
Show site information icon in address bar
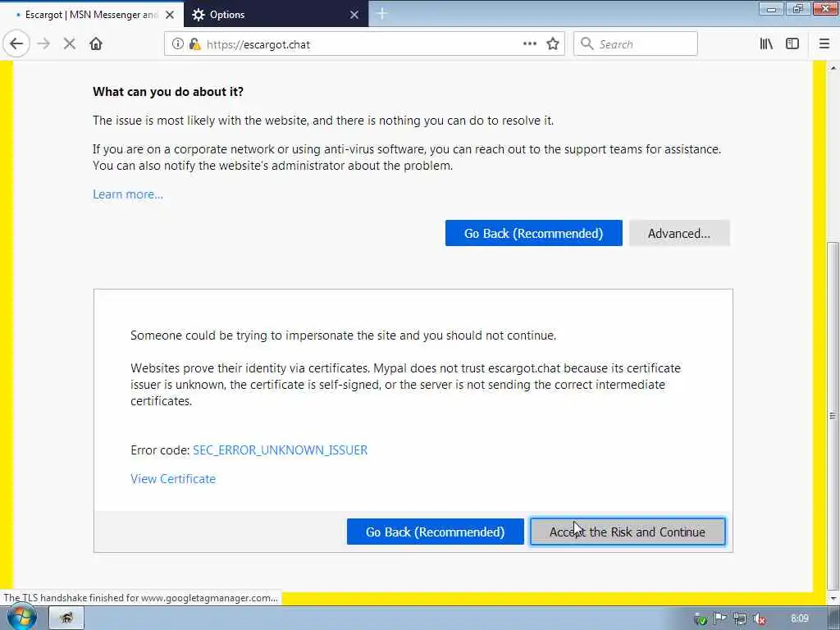[x=178, y=44]
